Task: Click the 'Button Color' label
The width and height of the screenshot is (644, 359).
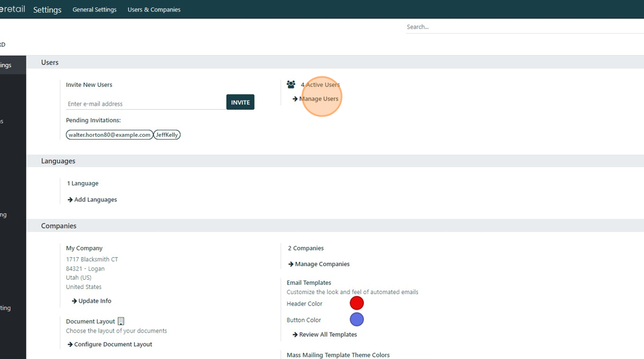Action: click(304, 320)
